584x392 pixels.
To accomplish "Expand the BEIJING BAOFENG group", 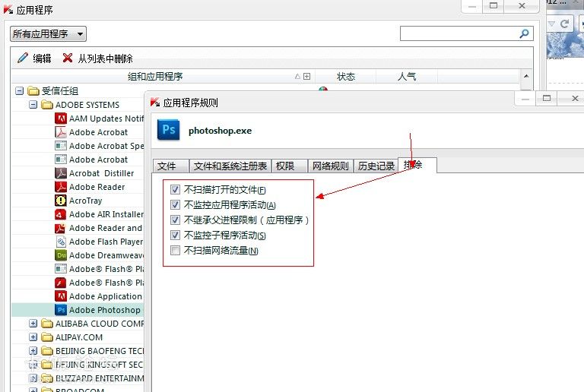I will [x=33, y=351].
